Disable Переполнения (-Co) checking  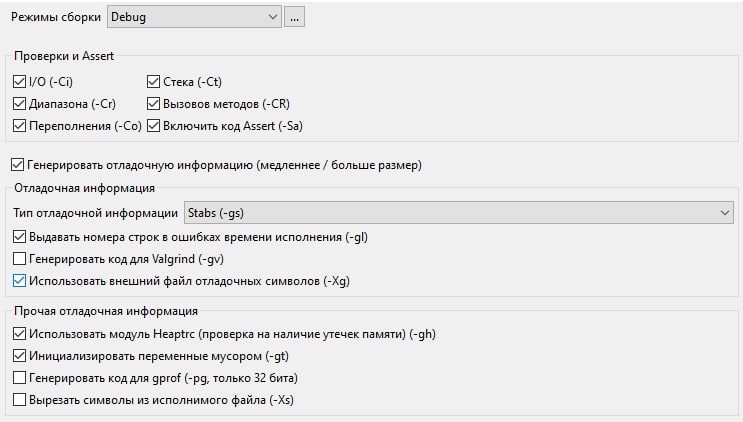(x=19, y=126)
